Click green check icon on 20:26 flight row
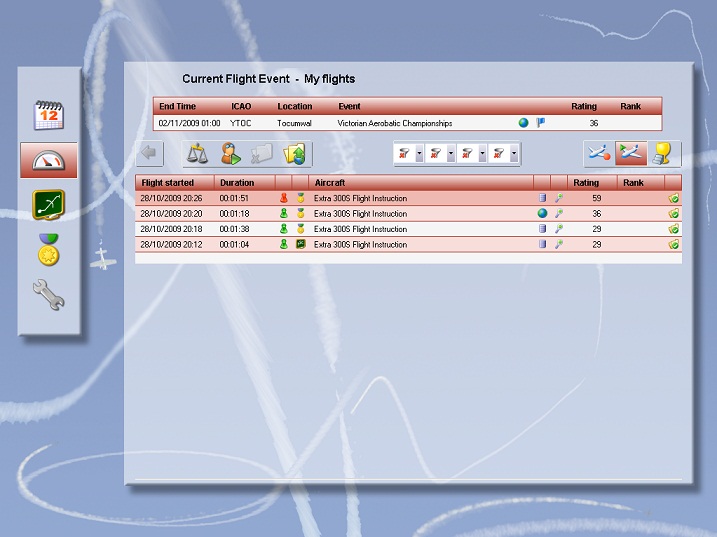Image resolution: width=717 pixels, height=537 pixels. click(674, 198)
